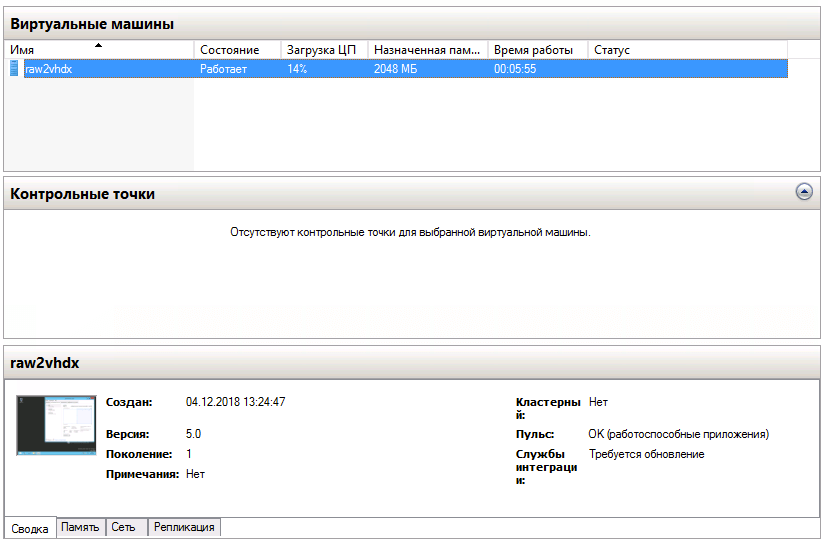Click the Виртуальные машины section header

[92, 23]
